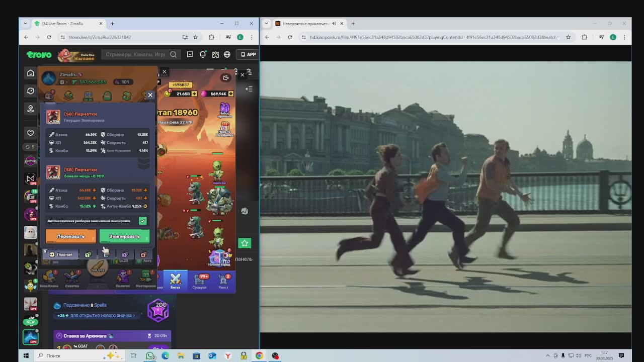Click the green Экипировать button
The width and height of the screenshot is (644, 362).
click(x=124, y=236)
